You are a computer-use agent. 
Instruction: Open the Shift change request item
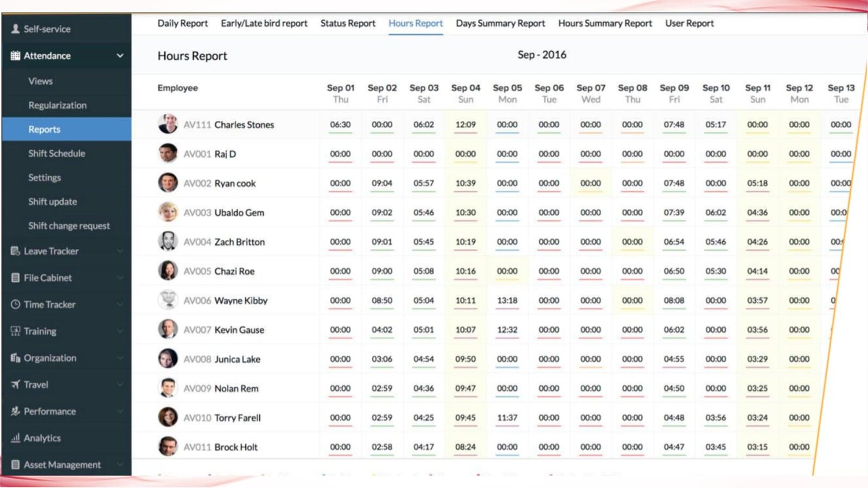[x=69, y=226]
